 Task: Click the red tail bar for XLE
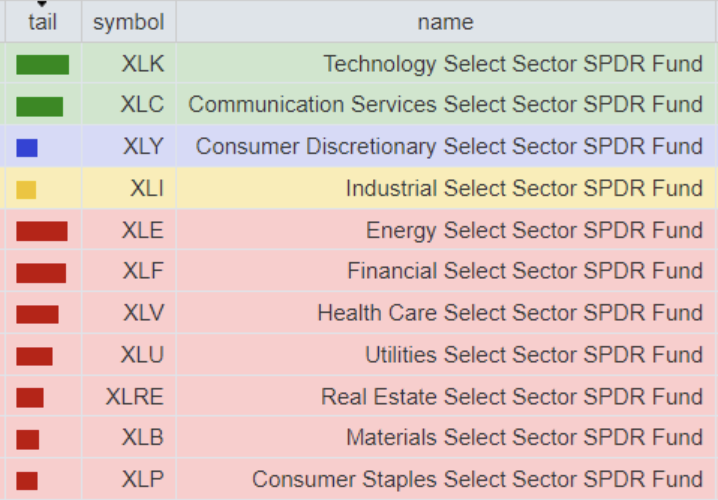pyautogui.click(x=42, y=231)
